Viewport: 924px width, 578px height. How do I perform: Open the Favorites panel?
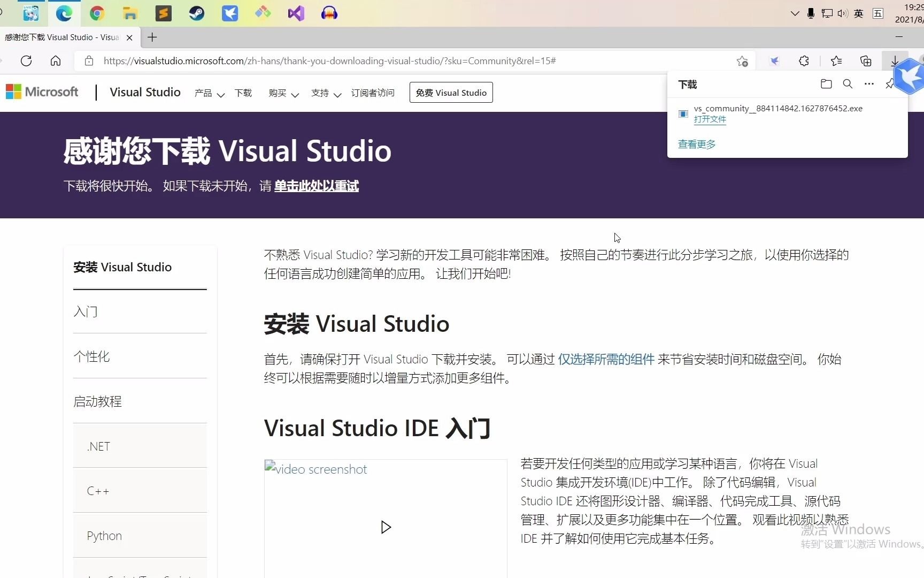tap(836, 61)
